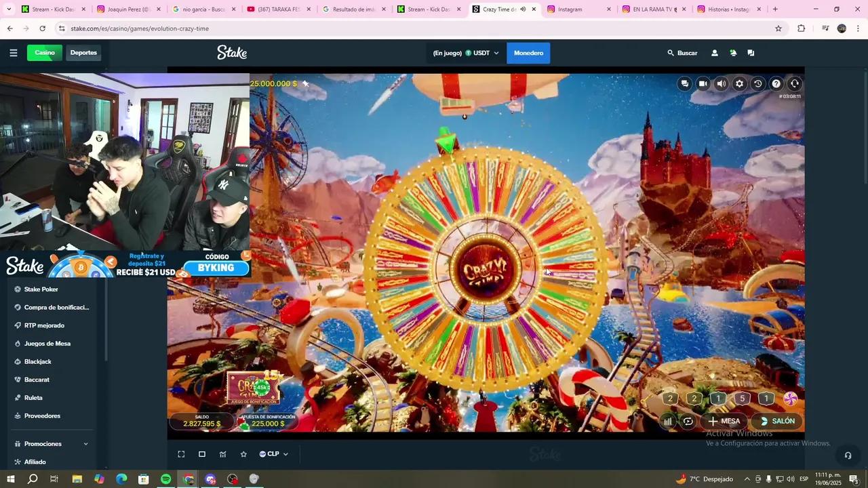Open Spotify from the taskbar

coord(166,479)
